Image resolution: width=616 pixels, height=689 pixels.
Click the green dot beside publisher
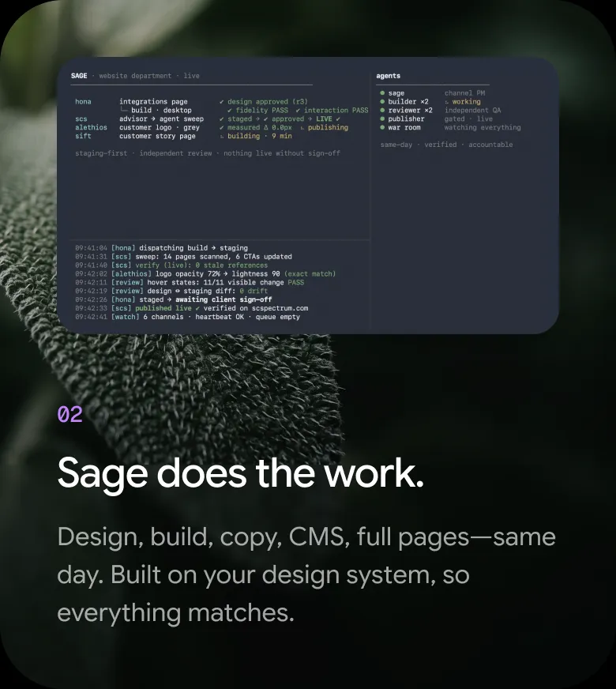382,119
